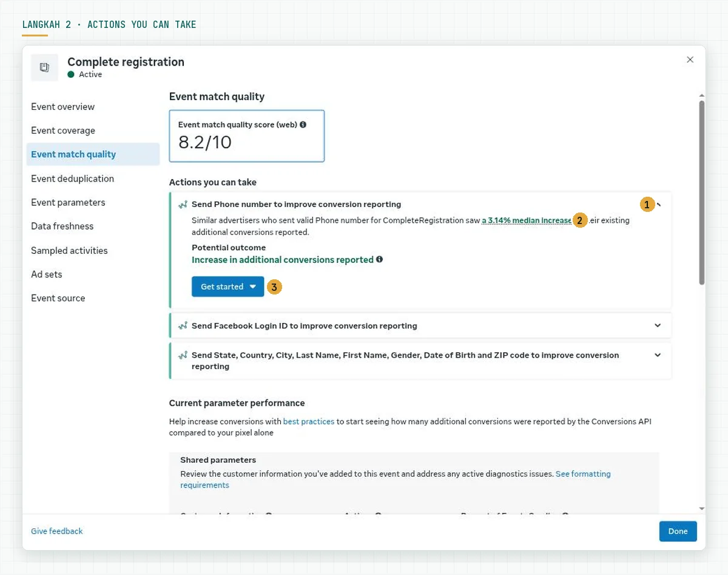This screenshot has height=575, width=728.
Task: Click the scrollbar up arrow
Action: [x=701, y=96]
